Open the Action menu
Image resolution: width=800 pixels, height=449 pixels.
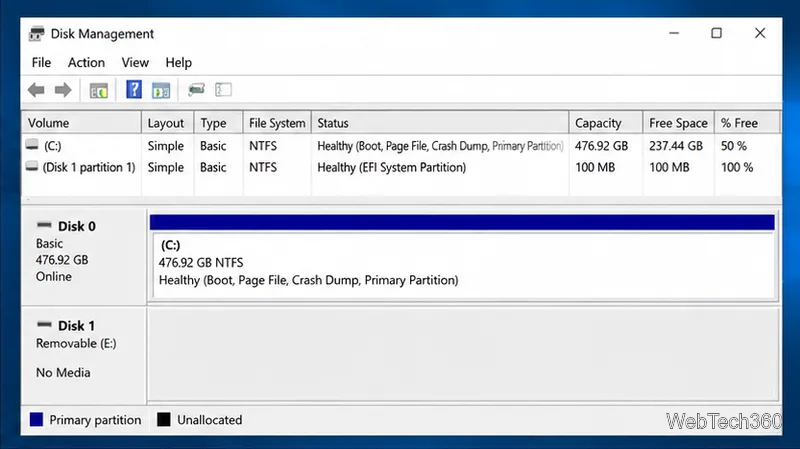pyautogui.click(x=86, y=62)
